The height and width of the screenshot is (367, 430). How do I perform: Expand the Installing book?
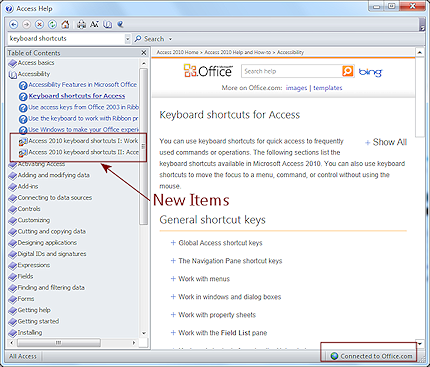pyautogui.click(x=25, y=333)
